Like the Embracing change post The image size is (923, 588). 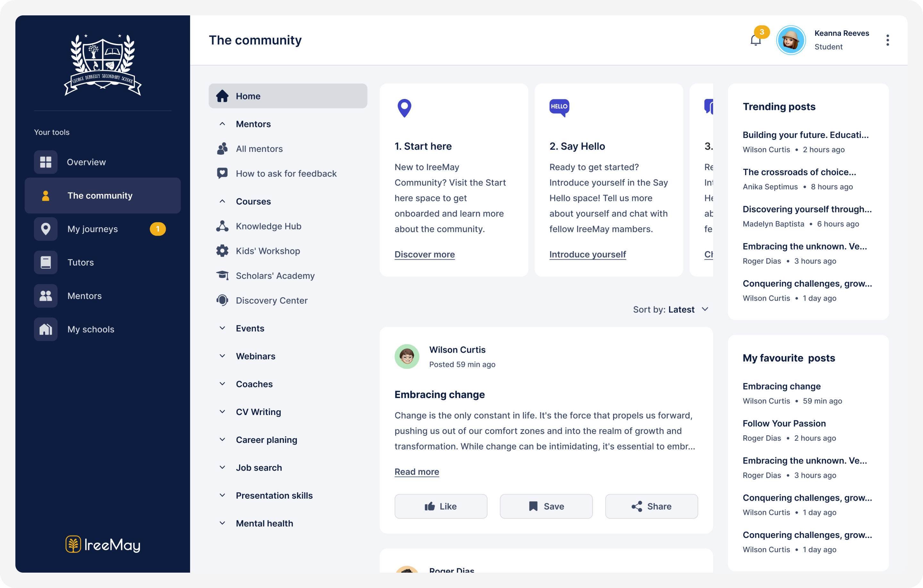[x=441, y=506]
